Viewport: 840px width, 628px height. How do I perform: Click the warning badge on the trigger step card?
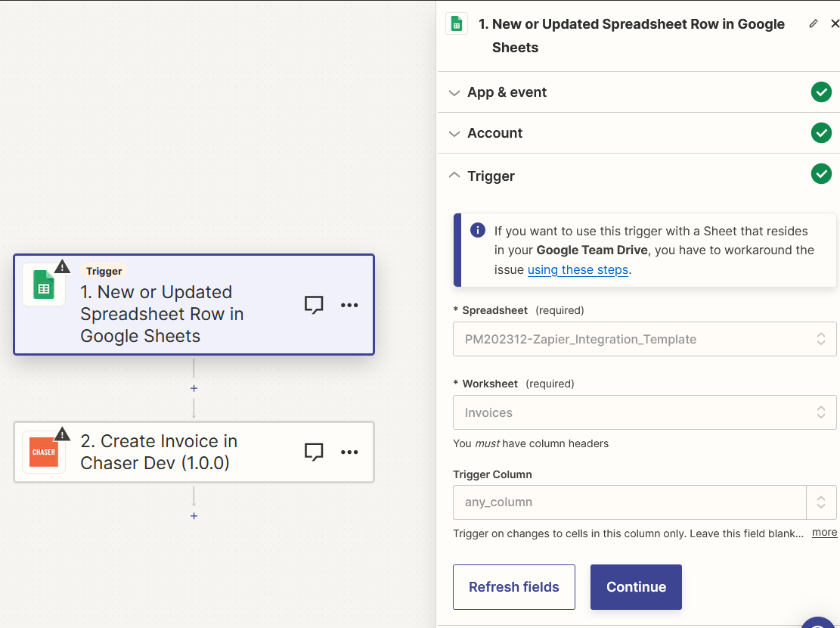tap(62, 266)
